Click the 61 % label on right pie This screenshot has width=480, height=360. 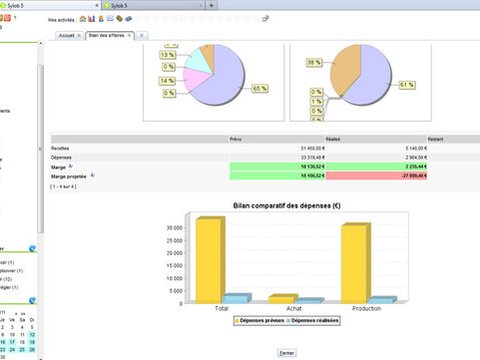coord(407,85)
